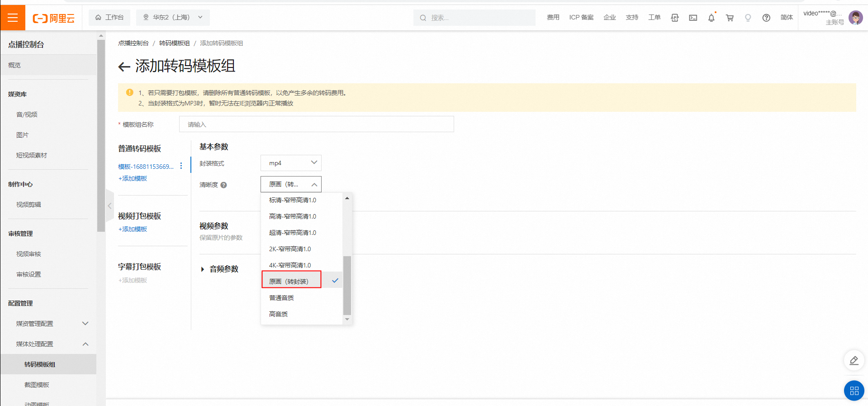The image size is (868, 406).
Task: Click the back arrow beside 添加转码模板组
Action: pyautogui.click(x=124, y=67)
